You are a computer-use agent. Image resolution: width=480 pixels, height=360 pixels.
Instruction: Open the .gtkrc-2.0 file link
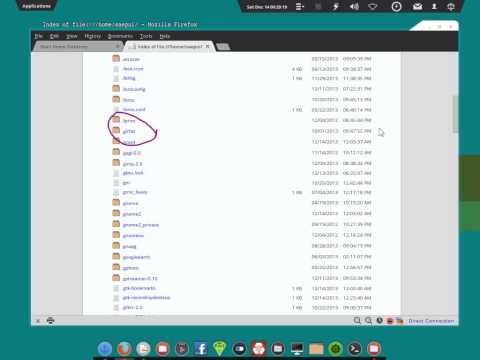[x=132, y=307]
